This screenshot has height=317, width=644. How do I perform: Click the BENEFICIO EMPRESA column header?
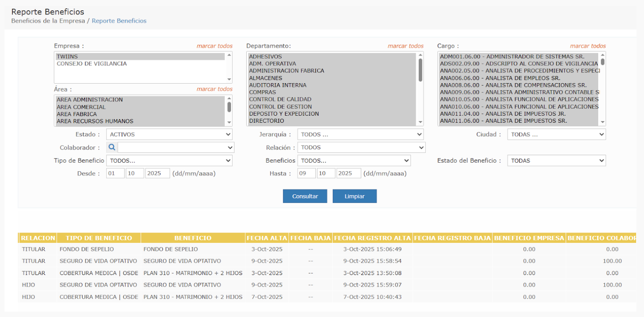(529, 238)
